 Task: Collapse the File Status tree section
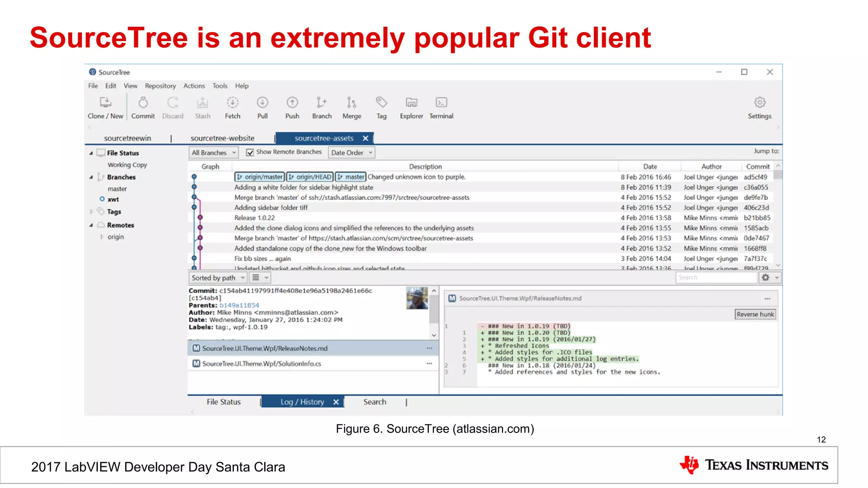tap(91, 153)
